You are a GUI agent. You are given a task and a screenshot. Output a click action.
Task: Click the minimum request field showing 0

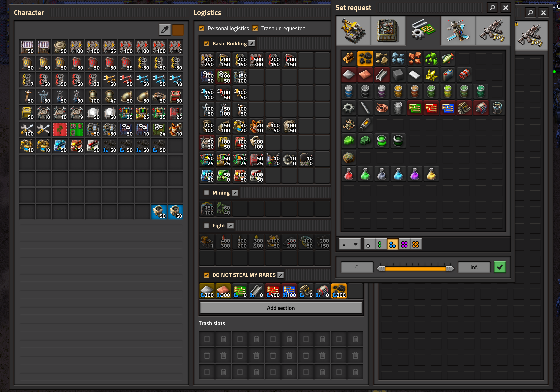point(357,267)
